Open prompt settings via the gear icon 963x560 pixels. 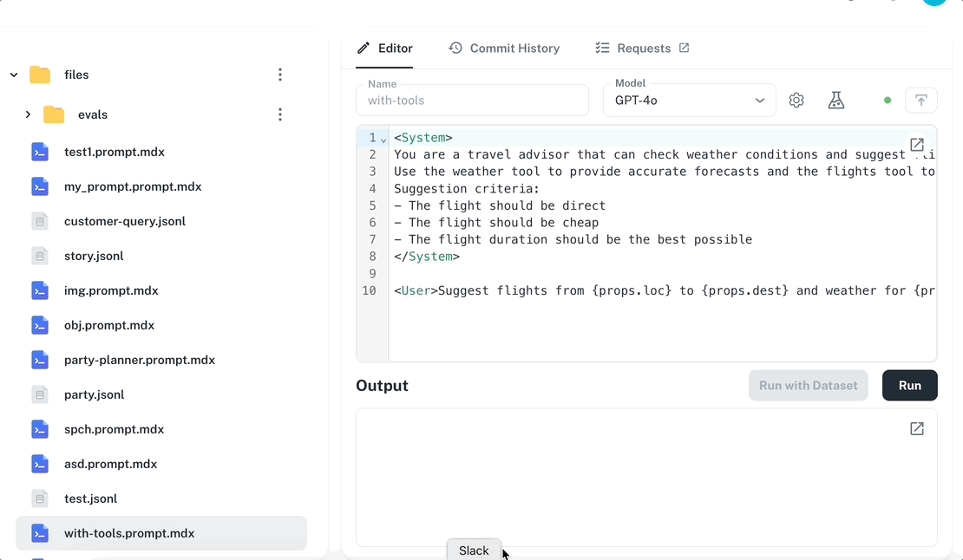[x=796, y=100]
